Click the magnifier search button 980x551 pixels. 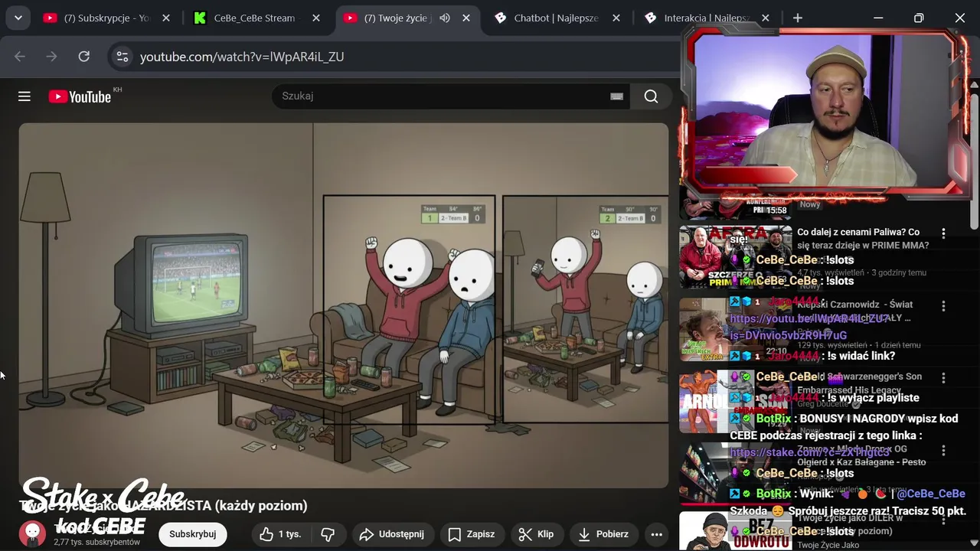pyautogui.click(x=651, y=96)
